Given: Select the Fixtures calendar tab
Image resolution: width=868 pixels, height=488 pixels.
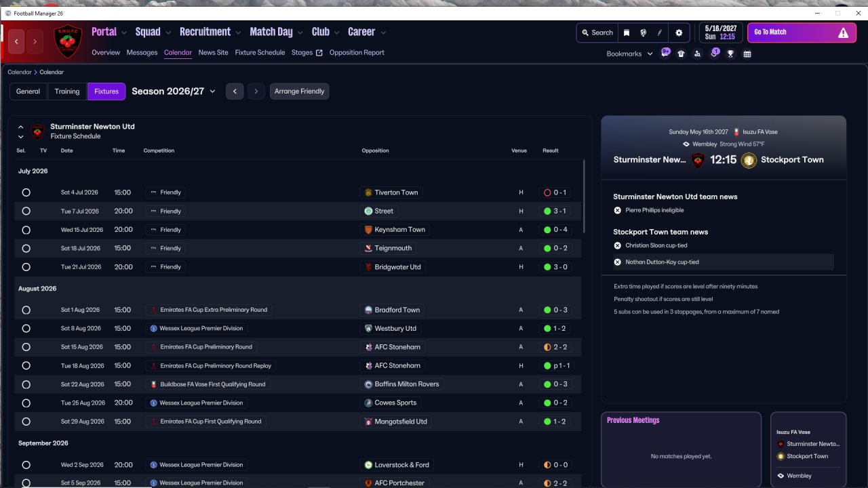Looking at the screenshot, I should pyautogui.click(x=106, y=91).
